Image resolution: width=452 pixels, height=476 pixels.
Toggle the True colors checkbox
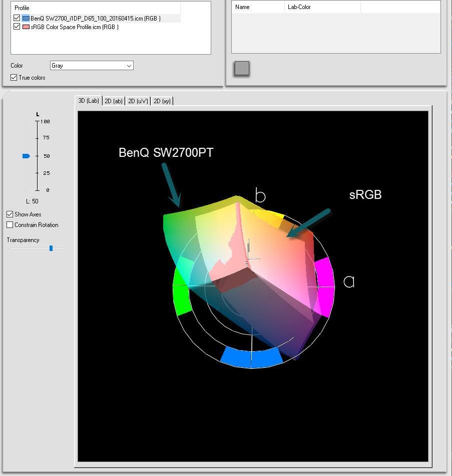point(14,77)
